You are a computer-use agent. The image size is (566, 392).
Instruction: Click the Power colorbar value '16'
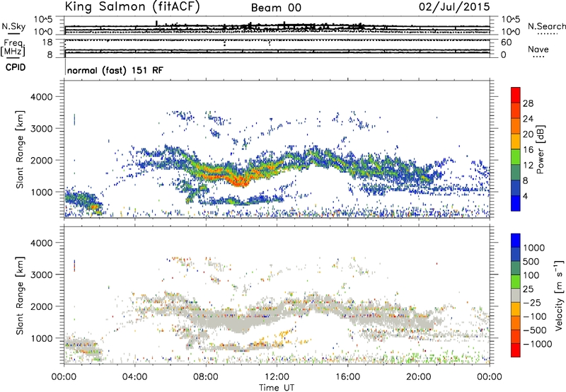528,150
